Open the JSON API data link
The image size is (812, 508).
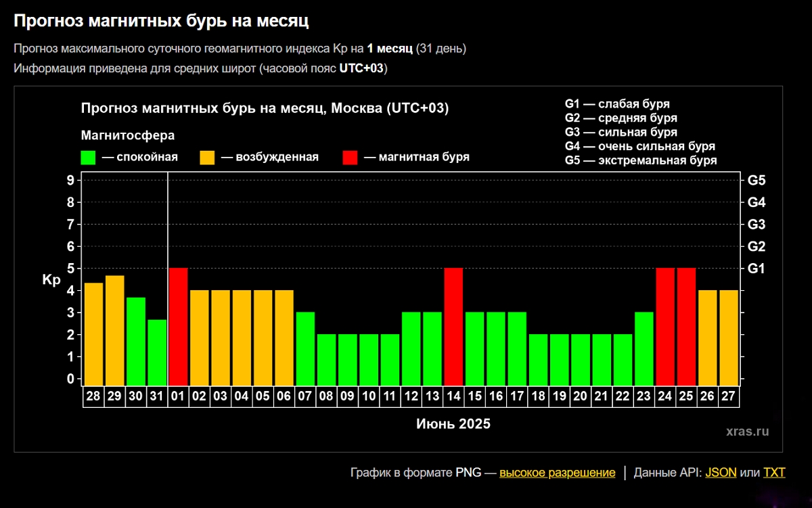pos(721,472)
